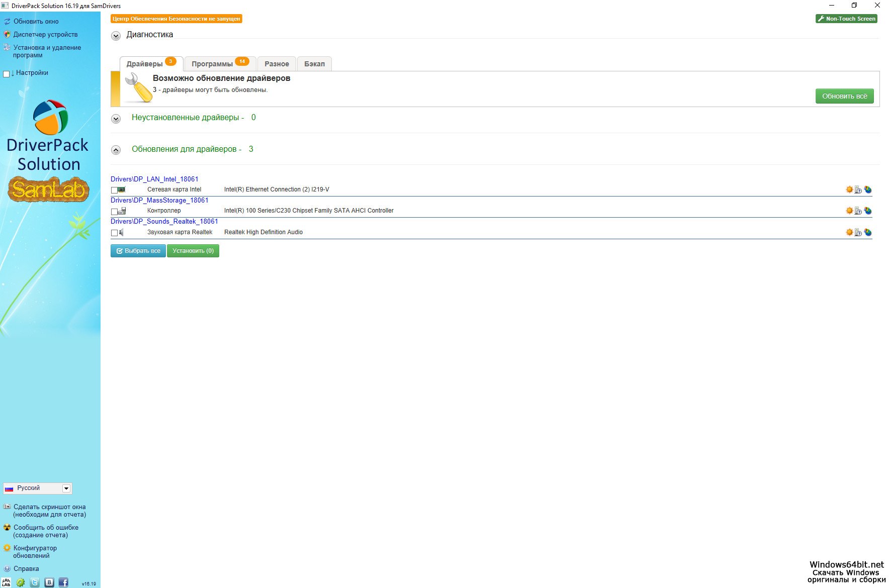This screenshot has width=890, height=588.
Task: Open the Бэкап tab
Action: click(314, 64)
